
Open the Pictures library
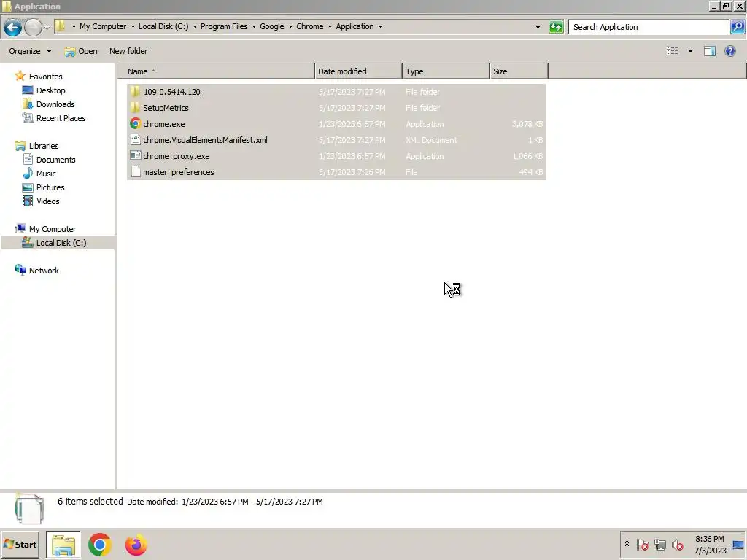coord(50,187)
